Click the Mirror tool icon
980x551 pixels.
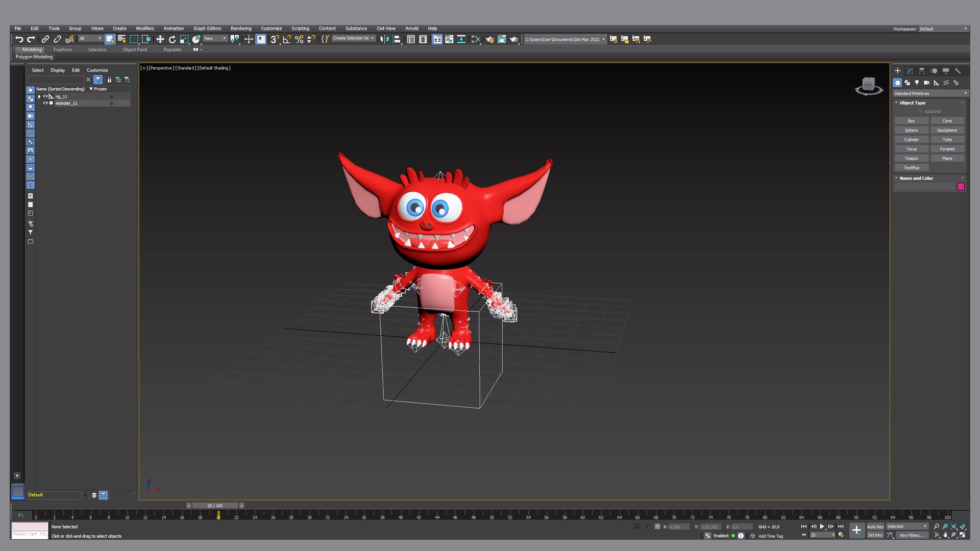click(384, 39)
